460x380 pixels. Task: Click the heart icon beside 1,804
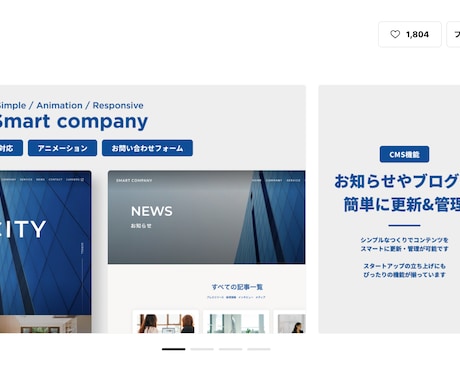395,34
